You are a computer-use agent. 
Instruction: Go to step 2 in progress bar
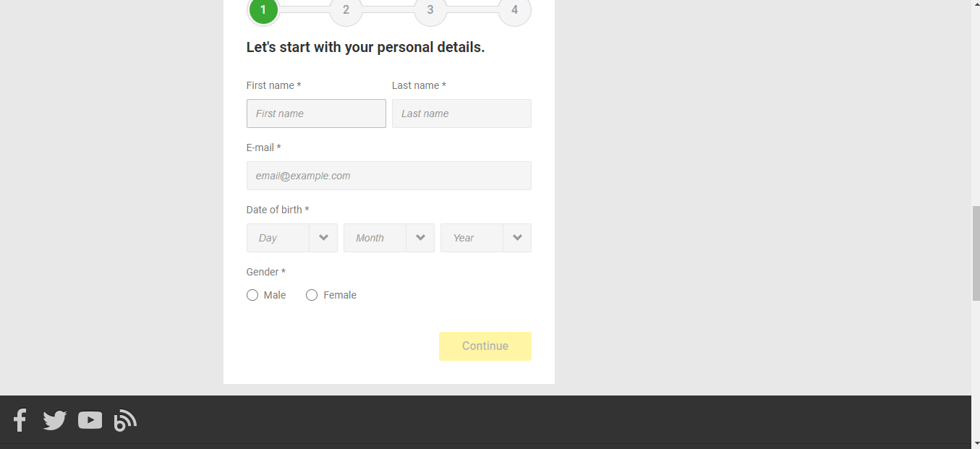click(346, 10)
